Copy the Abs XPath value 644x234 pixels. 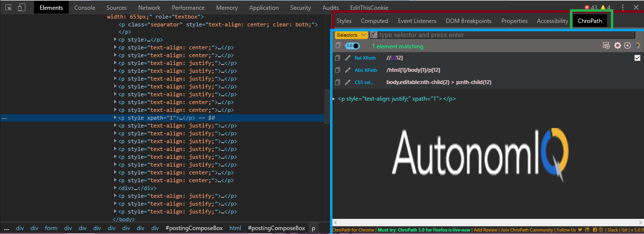coord(337,70)
